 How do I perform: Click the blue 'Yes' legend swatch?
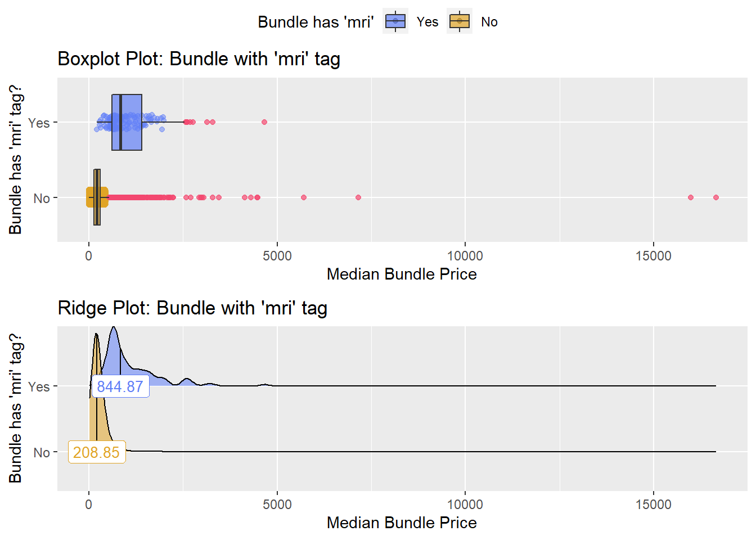point(395,21)
